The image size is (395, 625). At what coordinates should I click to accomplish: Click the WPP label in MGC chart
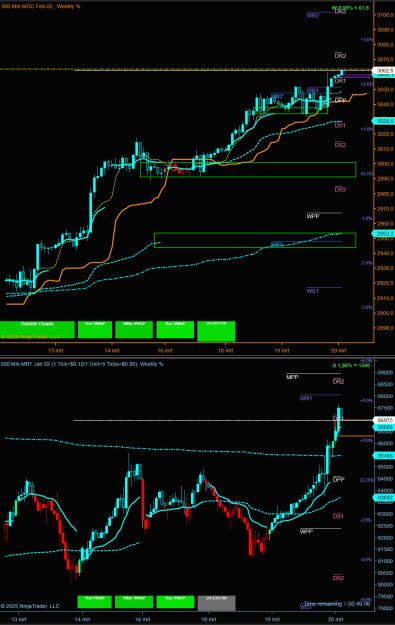[x=313, y=216]
